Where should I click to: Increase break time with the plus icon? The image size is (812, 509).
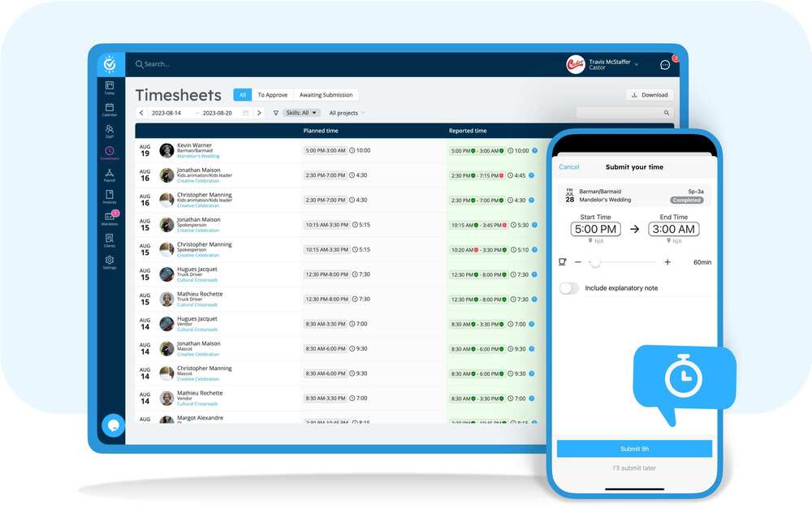(x=667, y=262)
